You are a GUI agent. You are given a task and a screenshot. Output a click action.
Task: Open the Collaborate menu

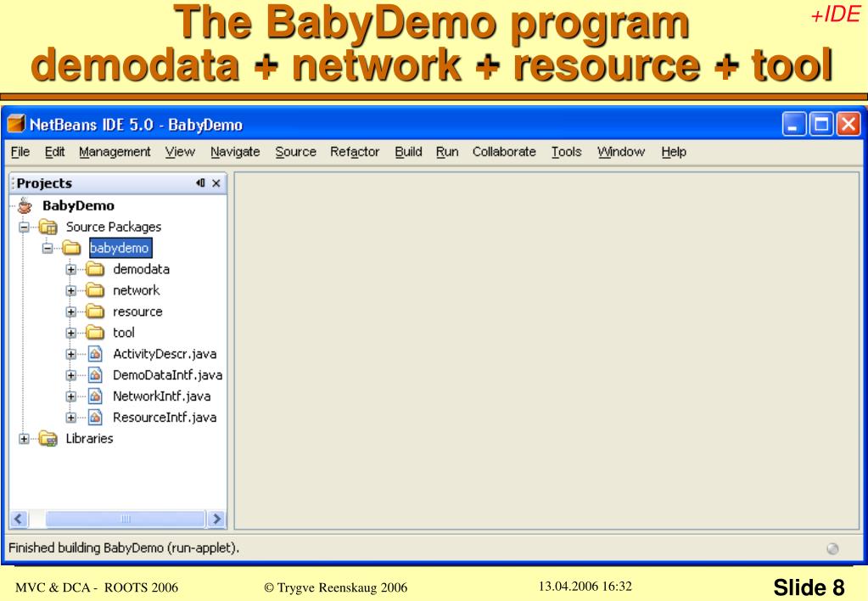point(504,152)
